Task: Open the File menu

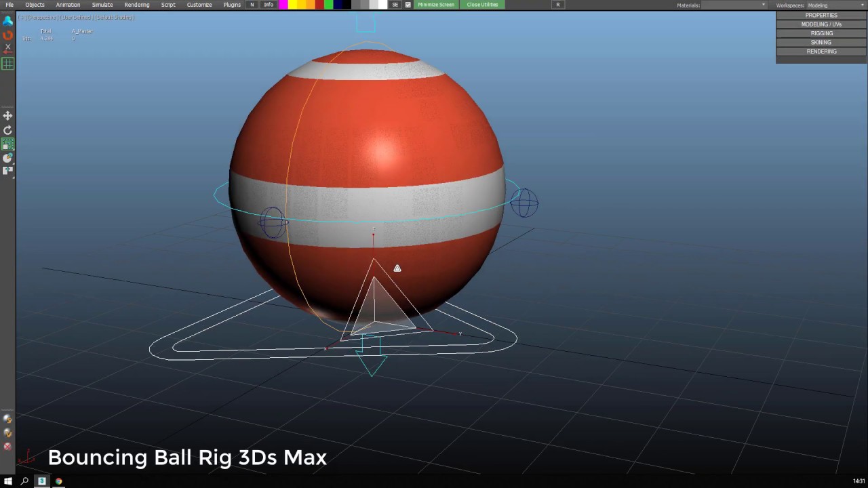Action: tap(9, 5)
